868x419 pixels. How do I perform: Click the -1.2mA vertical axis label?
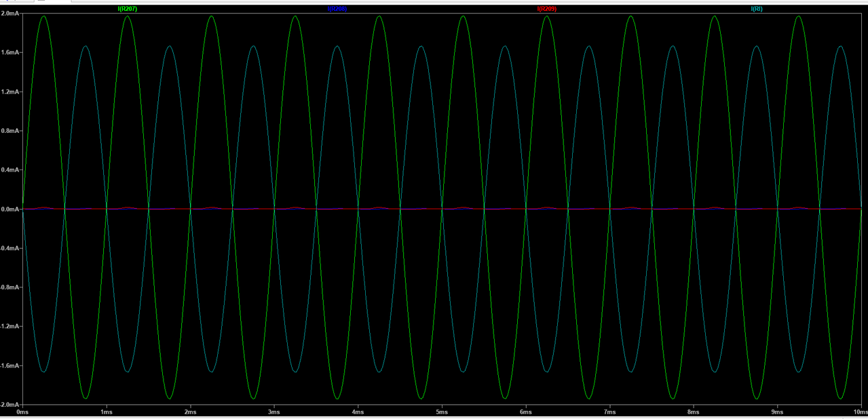point(10,327)
